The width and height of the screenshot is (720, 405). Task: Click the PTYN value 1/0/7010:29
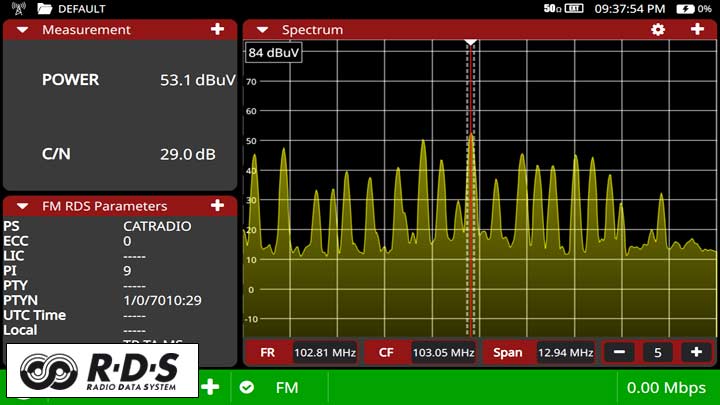(162, 300)
